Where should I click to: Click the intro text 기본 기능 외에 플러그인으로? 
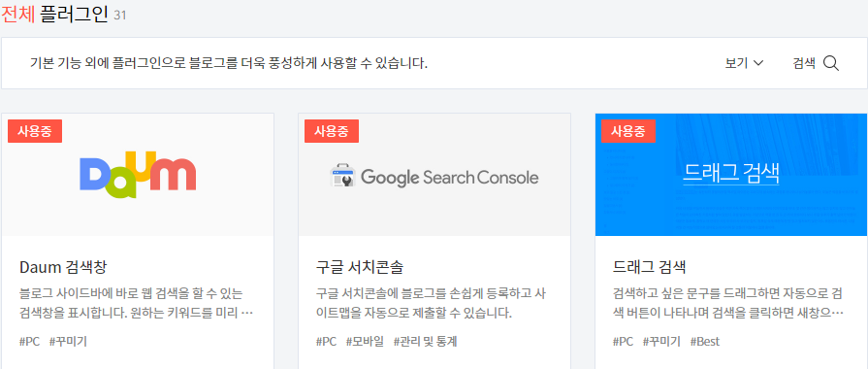coord(229,63)
